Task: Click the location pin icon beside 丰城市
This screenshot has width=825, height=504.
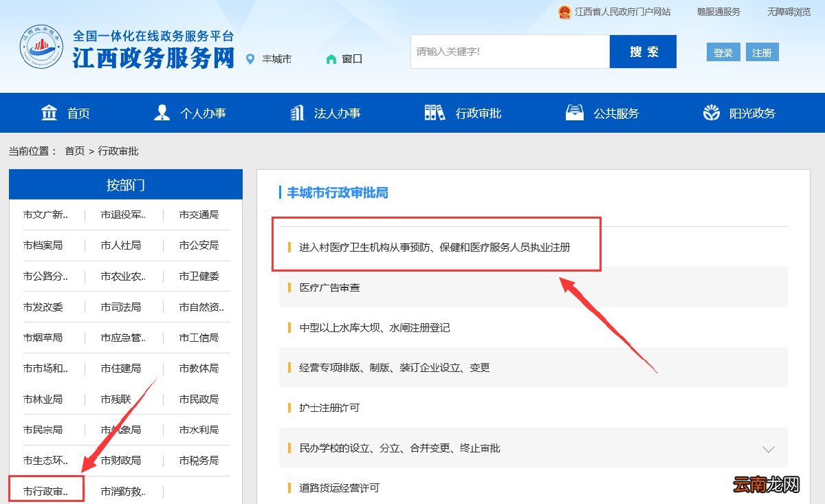Action: 250,59
